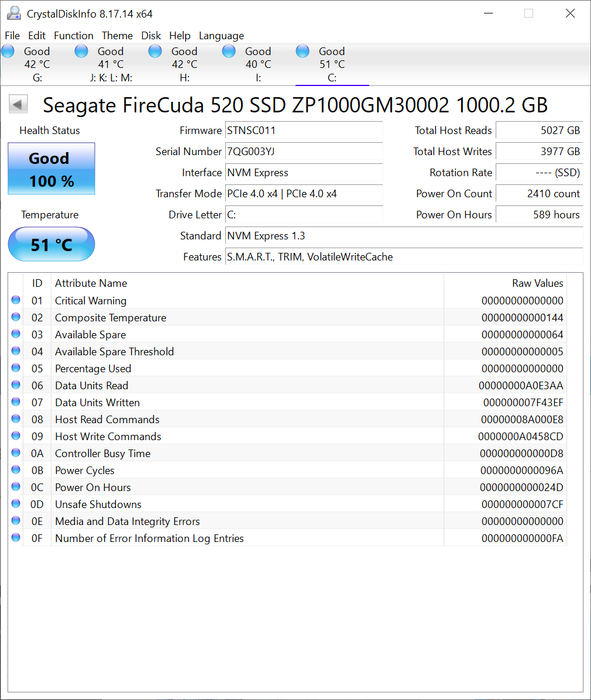Click the disk model title Seagate FireCuda 520
The width and height of the screenshot is (591, 700).
[x=295, y=105]
